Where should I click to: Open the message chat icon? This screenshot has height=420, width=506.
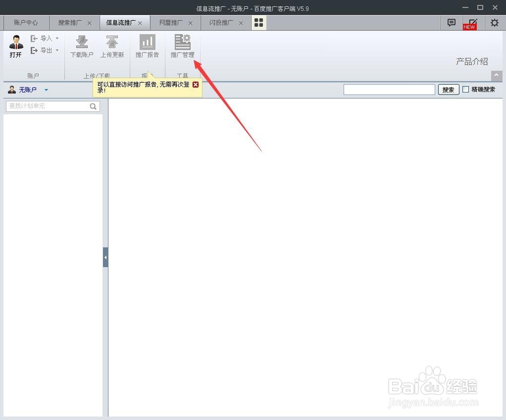pos(451,23)
